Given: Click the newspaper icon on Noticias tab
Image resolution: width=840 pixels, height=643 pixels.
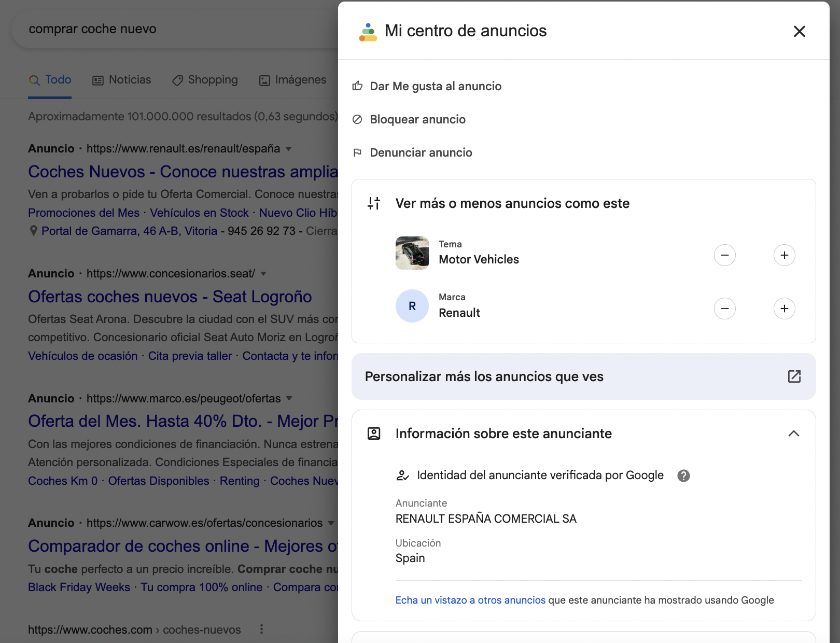Looking at the screenshot, I should (x=98, y=80).
